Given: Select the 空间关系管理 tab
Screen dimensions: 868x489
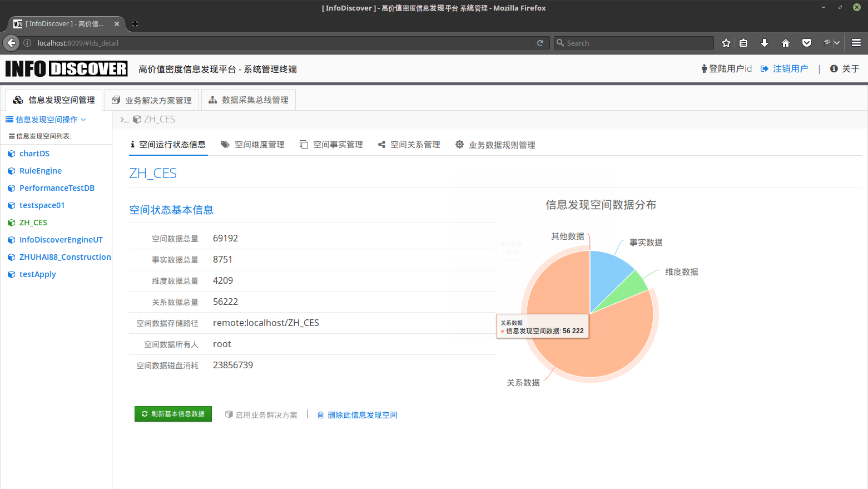Looking at the screenshot, I should pos(409,145).
